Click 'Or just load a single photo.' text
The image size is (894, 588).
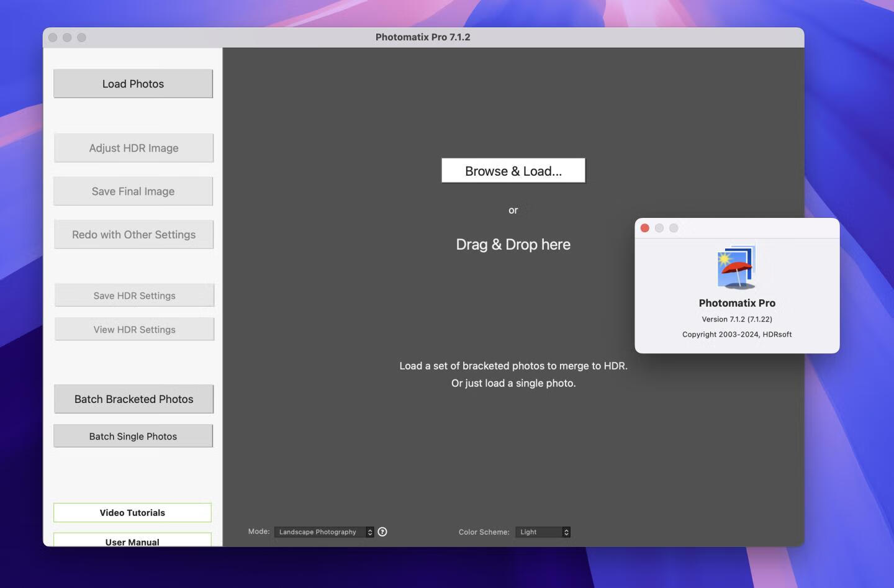[513, 383]
